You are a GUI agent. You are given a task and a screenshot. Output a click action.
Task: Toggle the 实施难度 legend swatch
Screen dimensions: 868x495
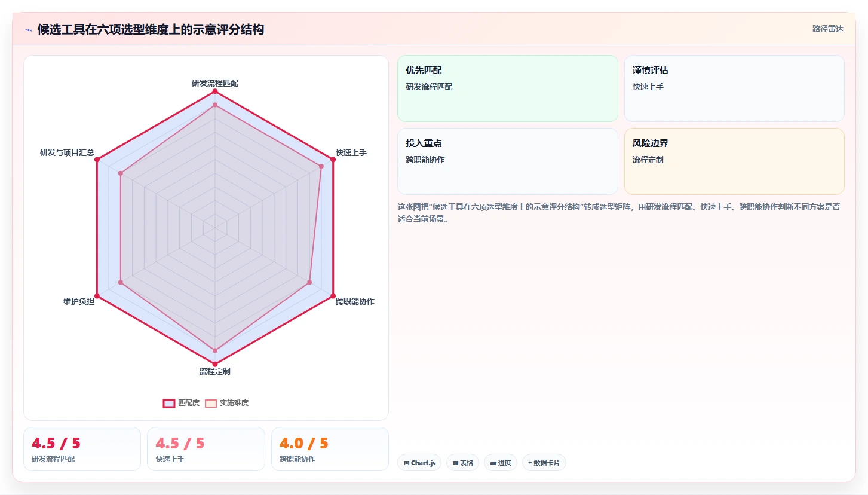(x=210, y=403)
